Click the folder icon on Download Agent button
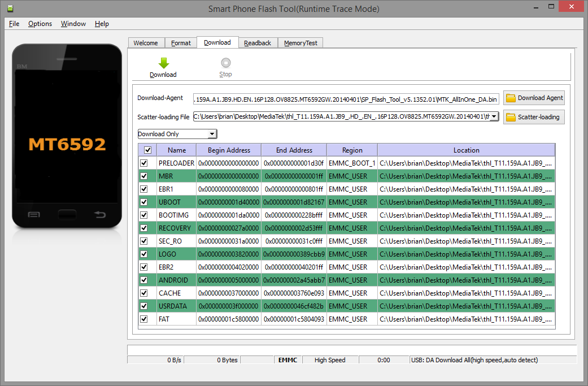The width and height of the screenshot is (588, 386). 511,98
